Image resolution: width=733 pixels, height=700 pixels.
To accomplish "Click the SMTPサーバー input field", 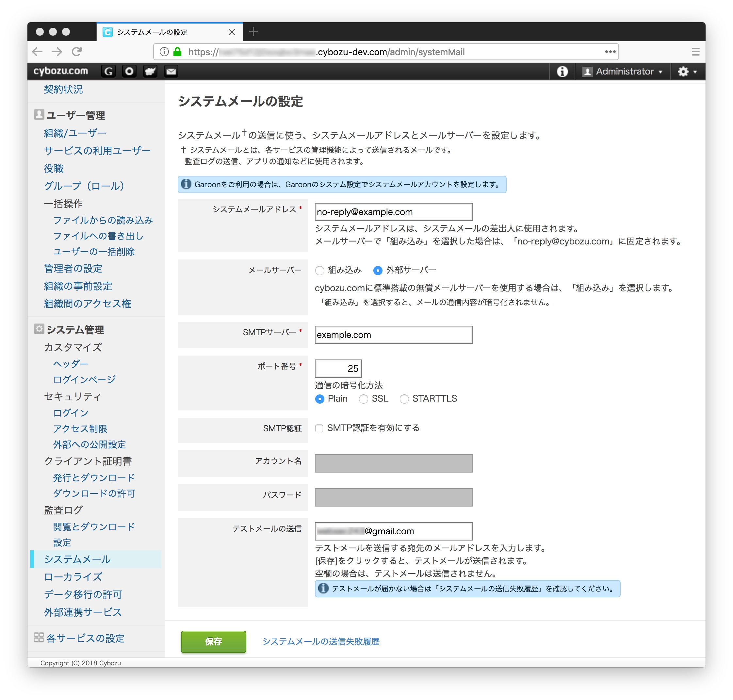I will [x=394, y=335].
